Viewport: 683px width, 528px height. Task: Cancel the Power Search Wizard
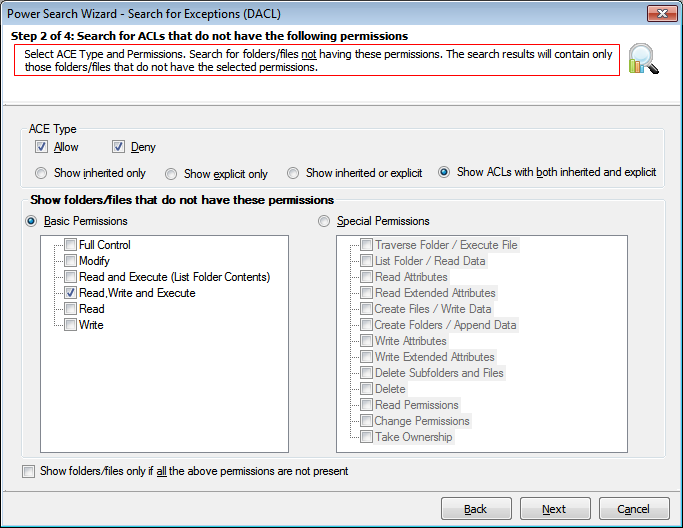(634, 509)
